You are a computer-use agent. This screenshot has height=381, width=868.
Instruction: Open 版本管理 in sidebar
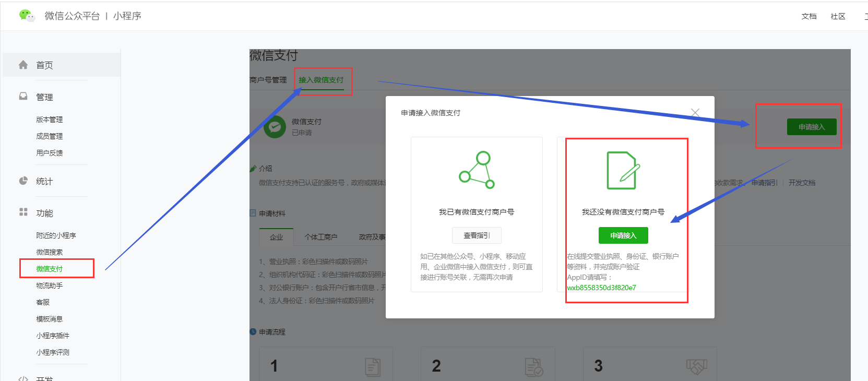(50, 120)
